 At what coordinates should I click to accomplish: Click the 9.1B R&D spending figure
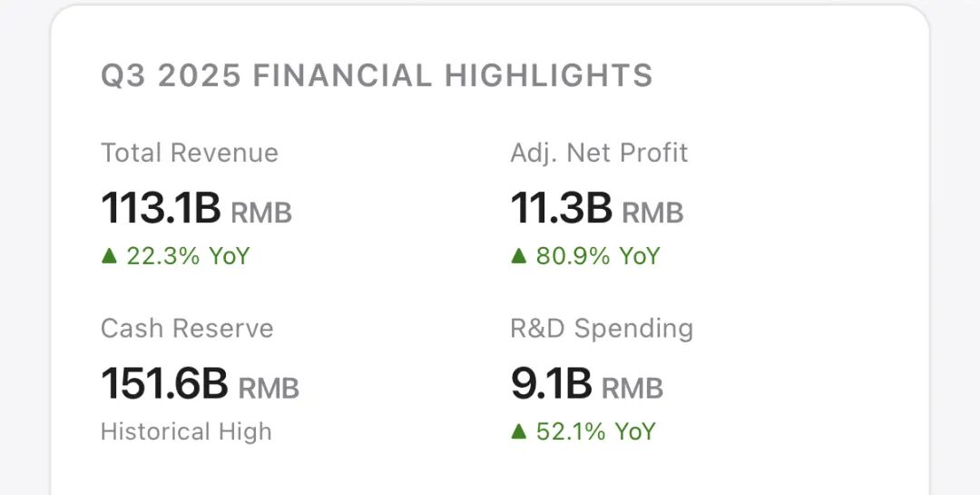(552, 383)
